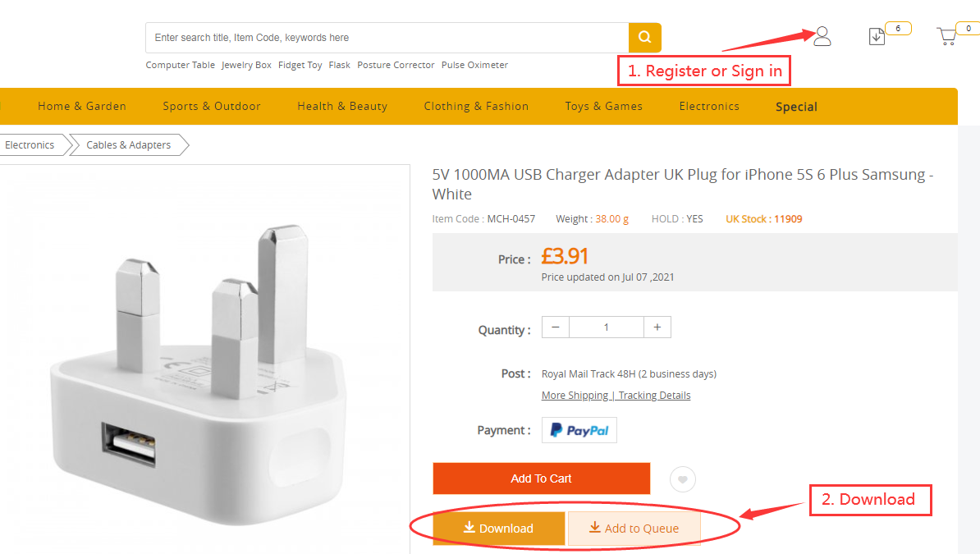Click the orange search magnifier button
This screenshot has height=554, width=980.
[x=645, y=38]
